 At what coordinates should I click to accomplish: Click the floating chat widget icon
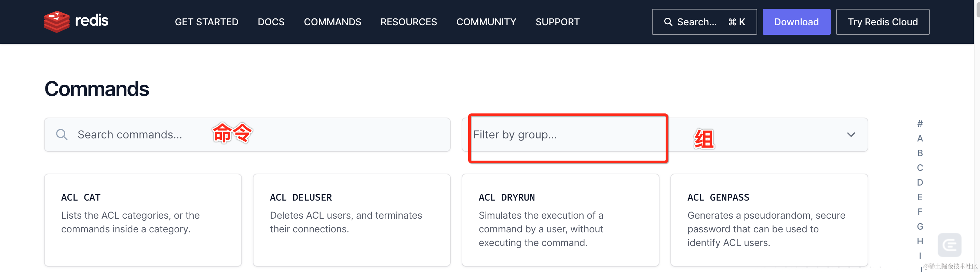pyautogui.click(x=949, y=245)
